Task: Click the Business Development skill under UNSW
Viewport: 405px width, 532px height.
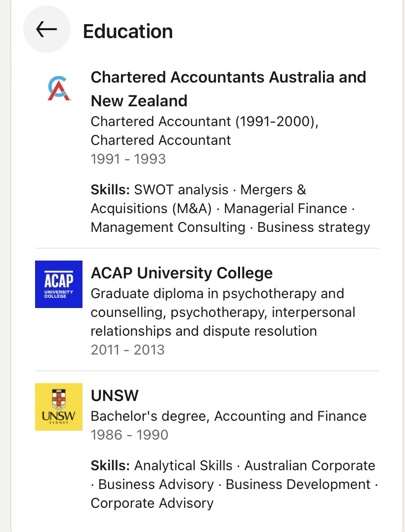Action: [x=298, y=485]
